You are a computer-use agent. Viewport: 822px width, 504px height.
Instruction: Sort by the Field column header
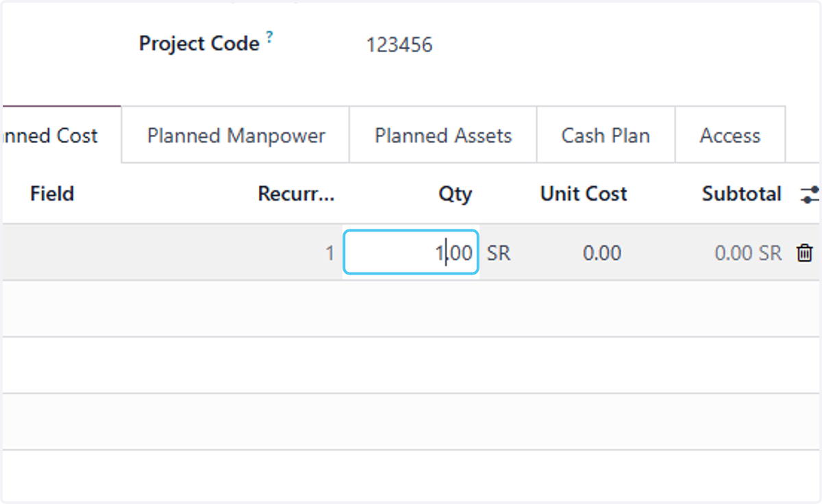52,194
